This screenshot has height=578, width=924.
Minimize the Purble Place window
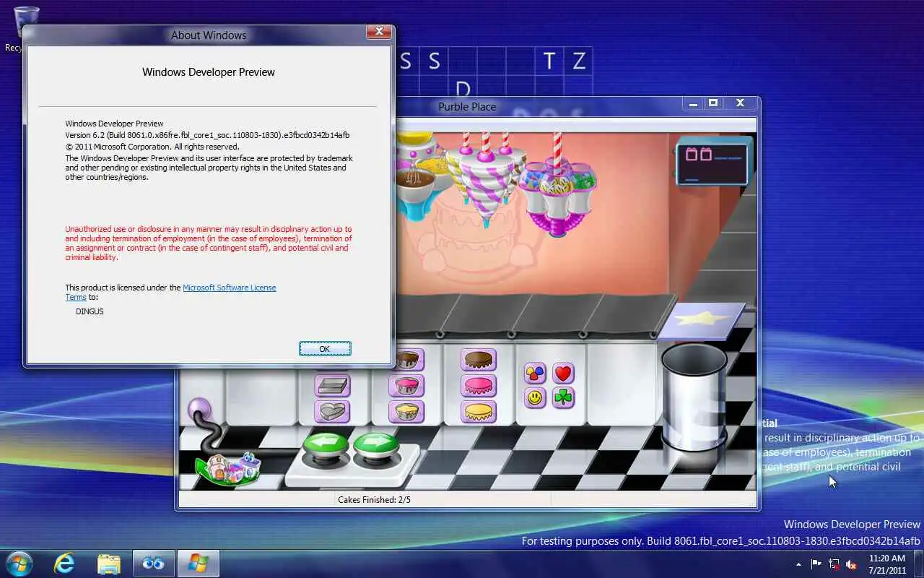[693, 103]
